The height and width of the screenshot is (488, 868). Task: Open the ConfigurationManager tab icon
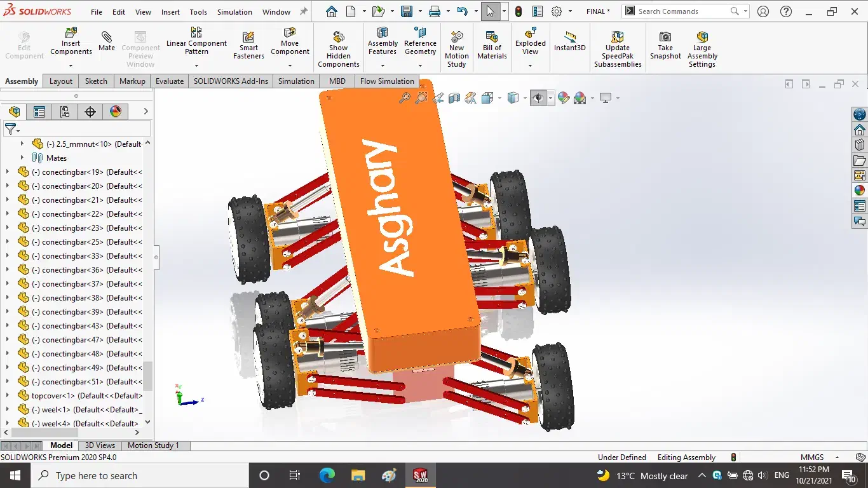pos(65,112)
